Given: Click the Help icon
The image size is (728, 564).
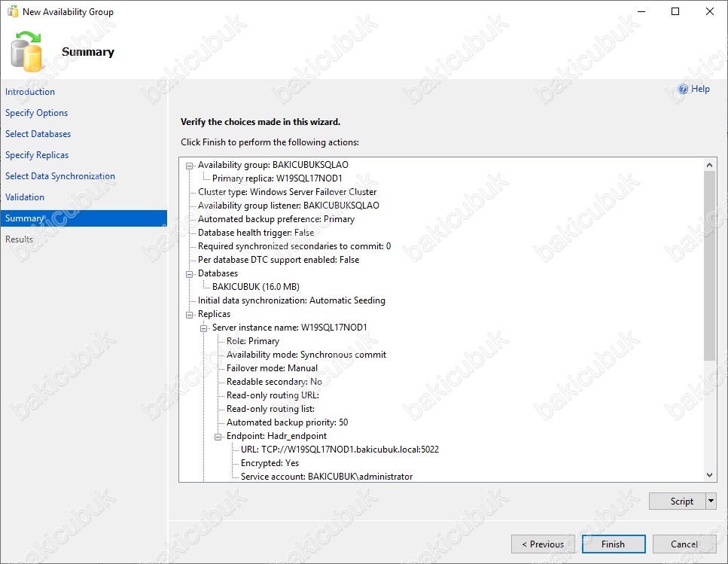Looking at the screenshot, I should 683,89.
